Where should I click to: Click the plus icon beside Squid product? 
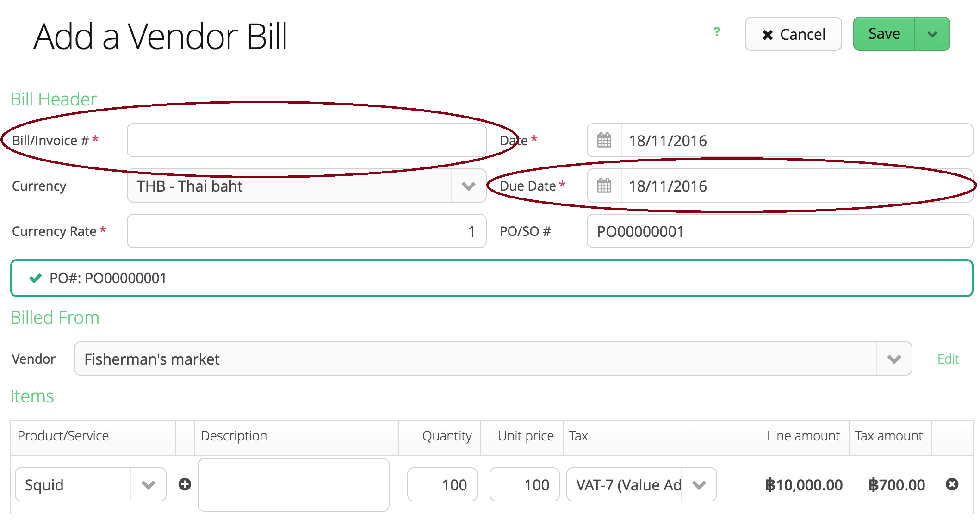coord(185,484)
